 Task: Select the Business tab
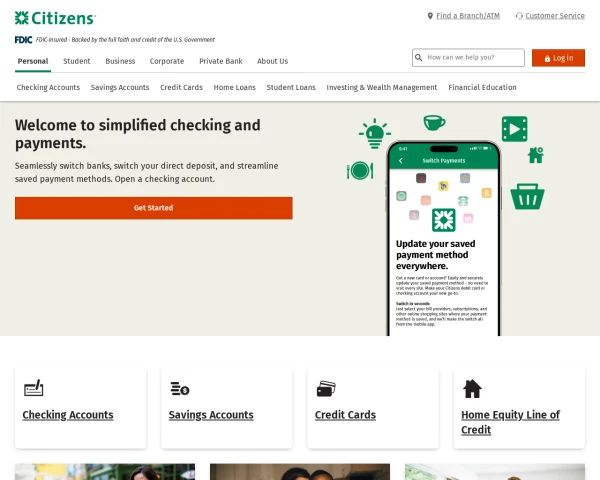[120, 61]
